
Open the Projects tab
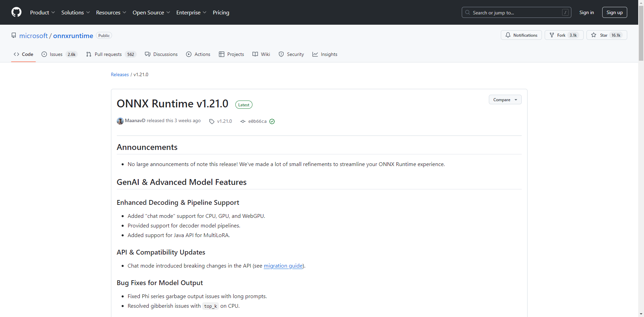(232, 54)
